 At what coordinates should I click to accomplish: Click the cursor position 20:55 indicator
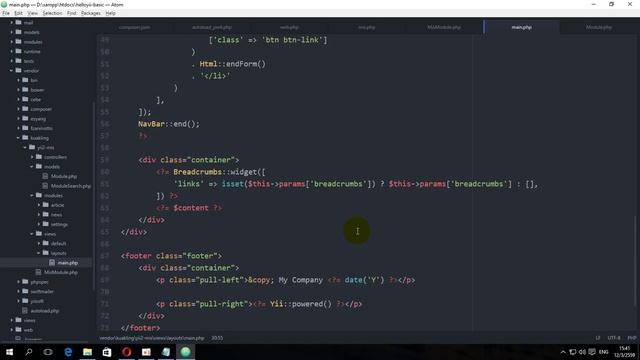pos(217,338)
